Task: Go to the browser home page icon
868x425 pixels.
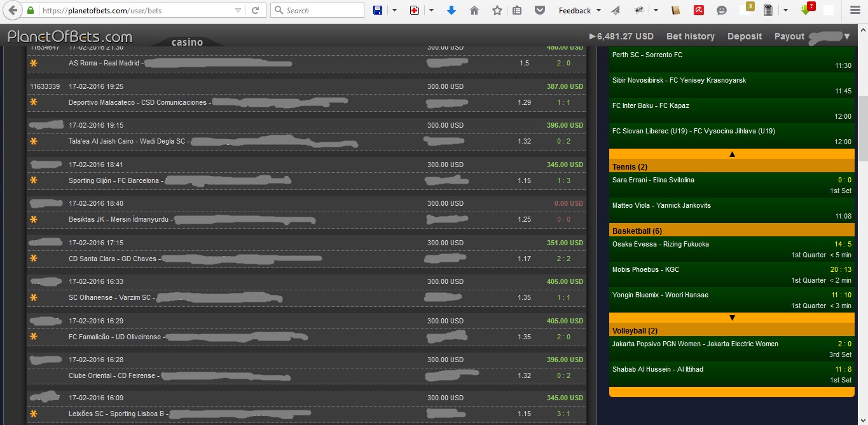Action: tap(474, 10)
